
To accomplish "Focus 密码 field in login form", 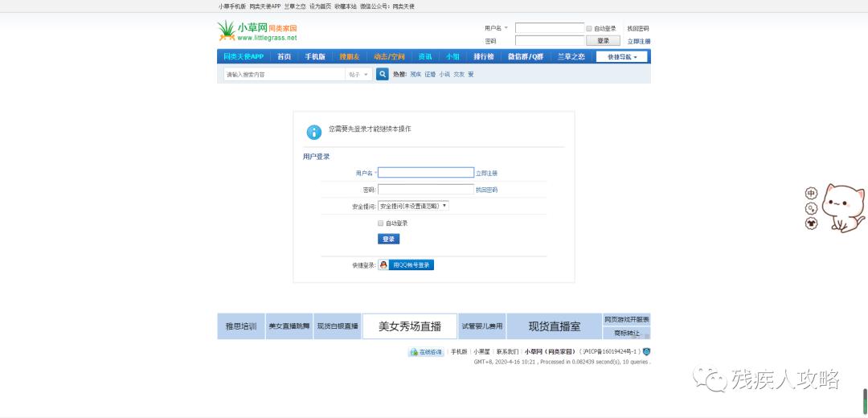I will [426, 190].
